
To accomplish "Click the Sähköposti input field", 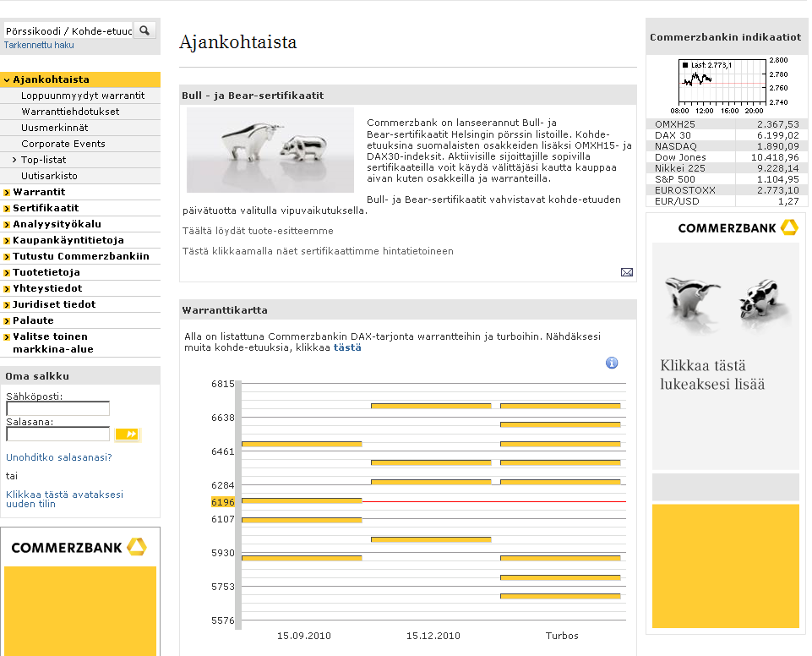I will point(58,408).
